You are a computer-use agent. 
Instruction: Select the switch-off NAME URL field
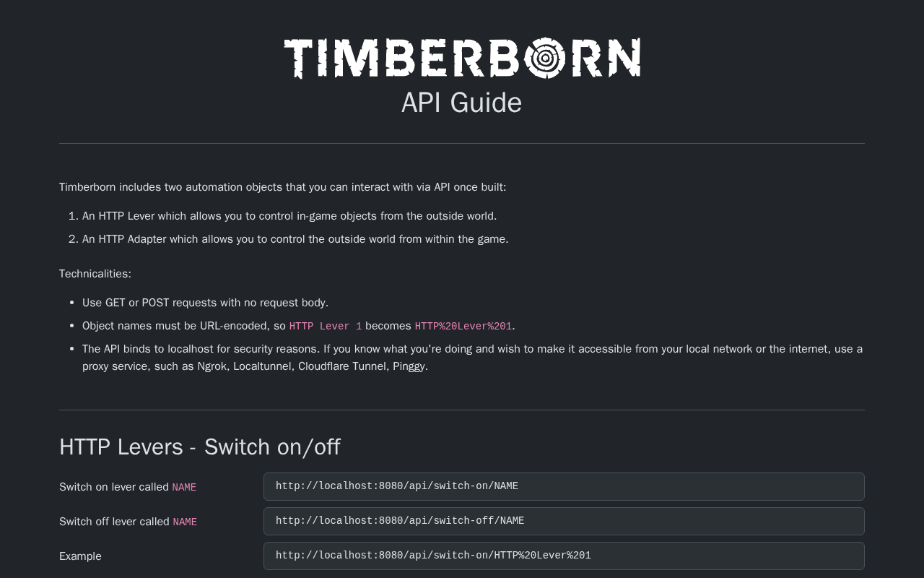click(563, 521)
